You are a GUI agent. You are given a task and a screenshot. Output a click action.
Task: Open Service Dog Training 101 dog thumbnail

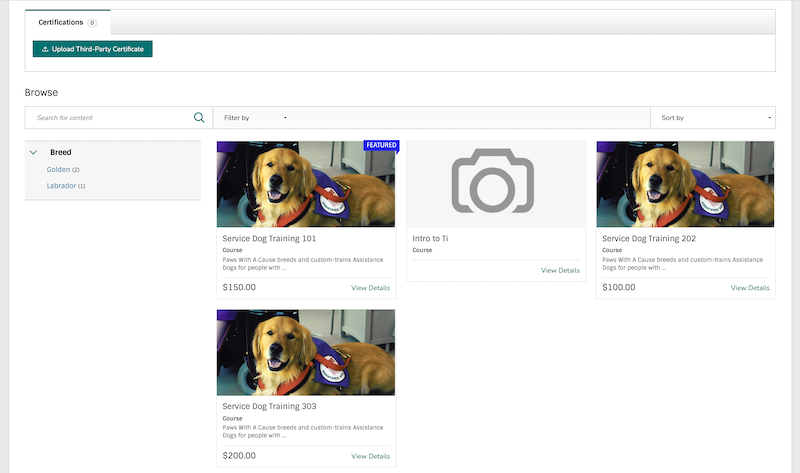click(x=306, y=184)
